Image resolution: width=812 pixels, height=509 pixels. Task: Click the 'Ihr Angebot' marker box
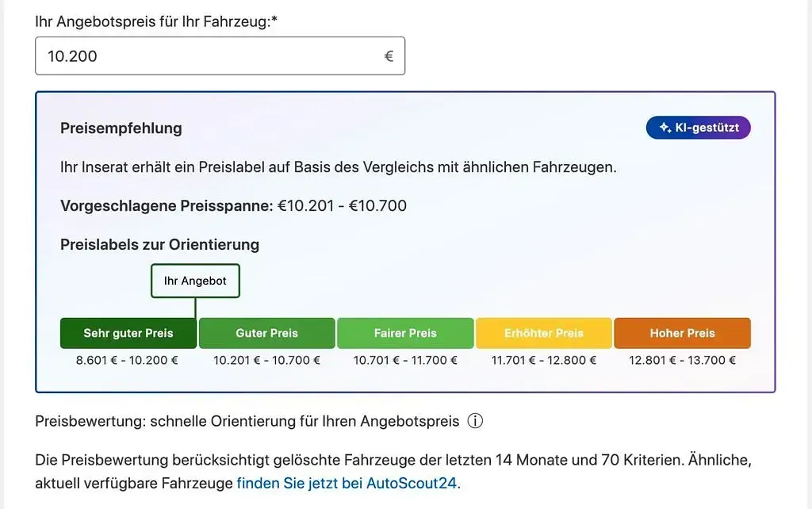click(x=195, y=281)
